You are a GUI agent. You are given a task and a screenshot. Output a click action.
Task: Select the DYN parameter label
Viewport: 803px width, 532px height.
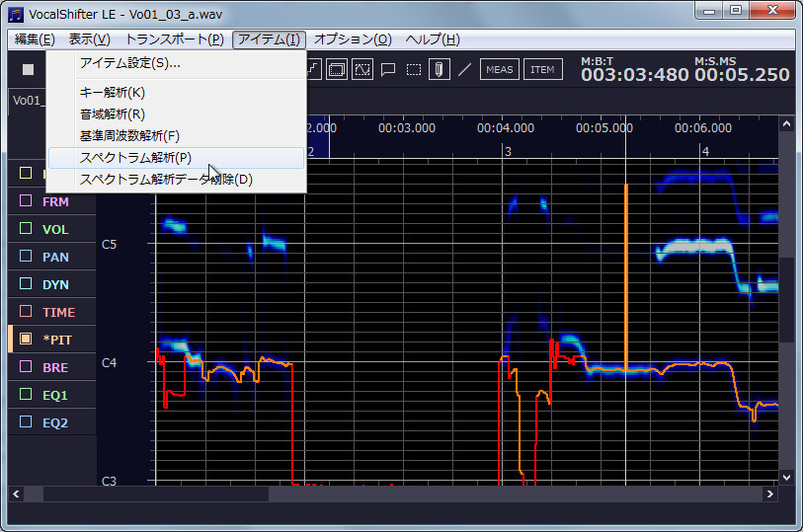pyautogui.click(x=55, y=285)
